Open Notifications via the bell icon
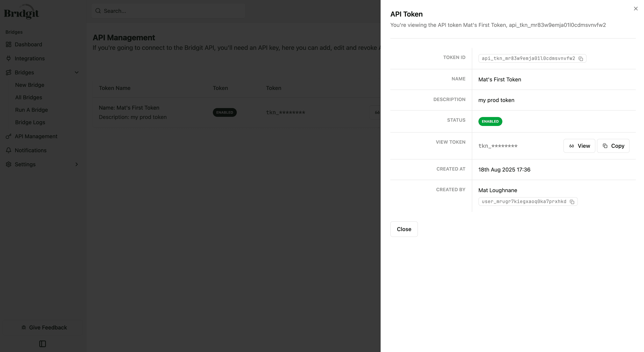 (9, 150)
